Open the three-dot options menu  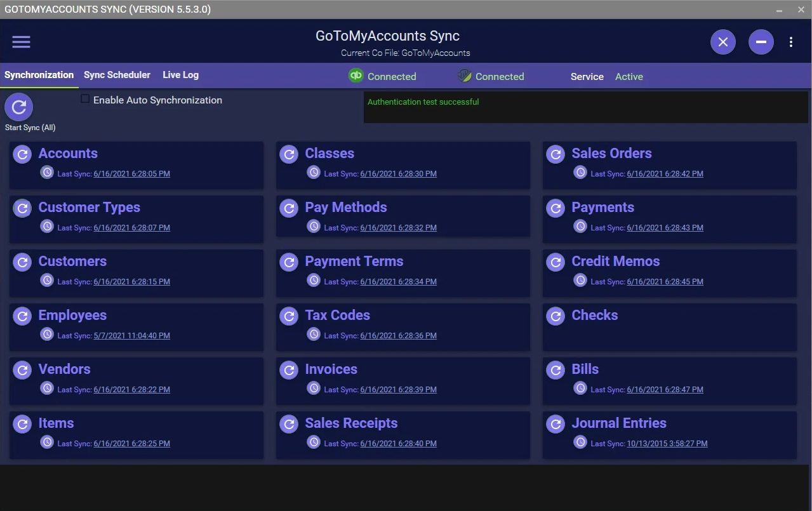[791, 42]
